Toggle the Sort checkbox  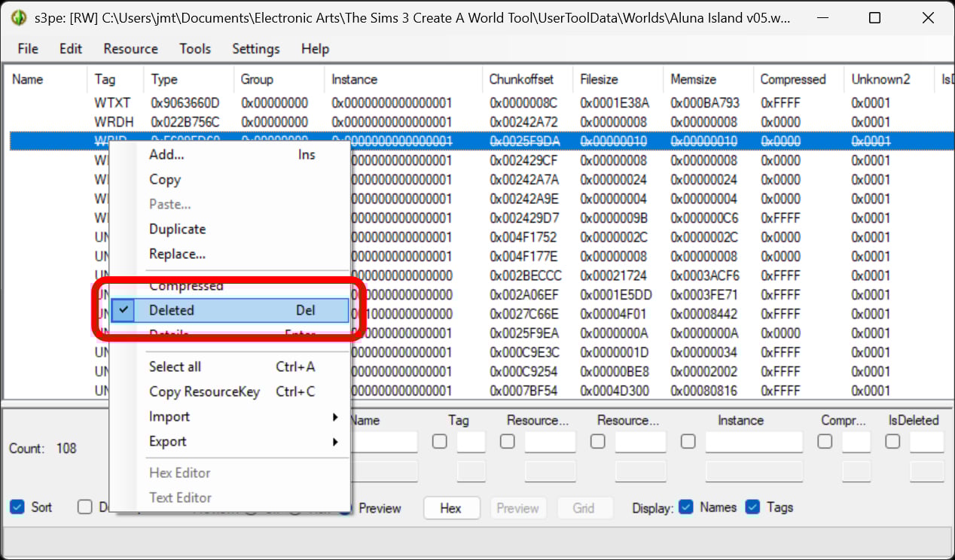coord(17,507)
